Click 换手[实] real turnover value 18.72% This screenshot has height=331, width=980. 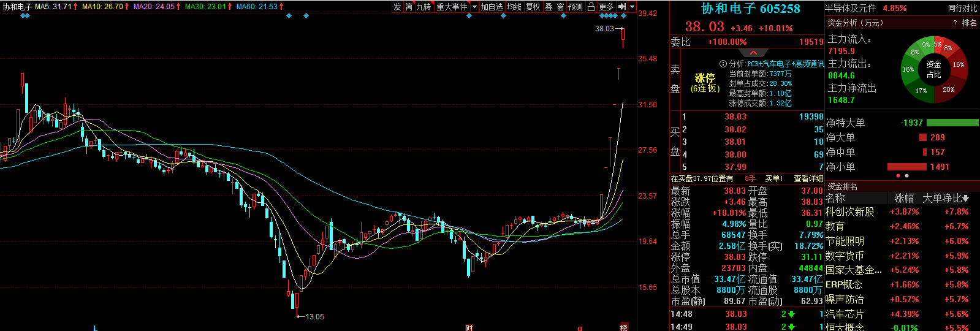click(808, 246)
